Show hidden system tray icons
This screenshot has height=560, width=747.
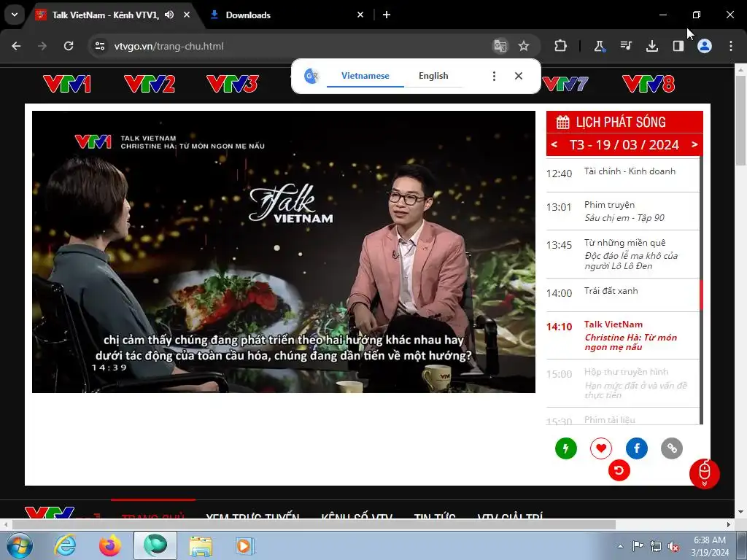pyautogui.click(x=620, y=546)
